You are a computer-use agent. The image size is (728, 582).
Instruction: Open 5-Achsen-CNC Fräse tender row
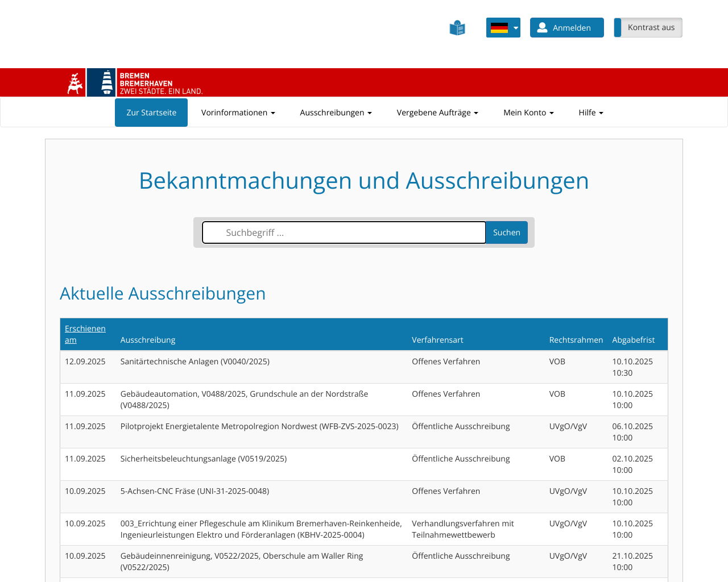click(x=364, y=497)
